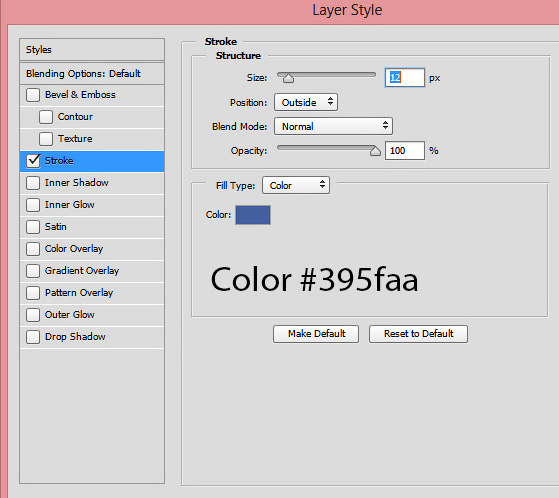Tick the Texture checkbox
This screenshot has width=559, height=498.
click(46, 139)
